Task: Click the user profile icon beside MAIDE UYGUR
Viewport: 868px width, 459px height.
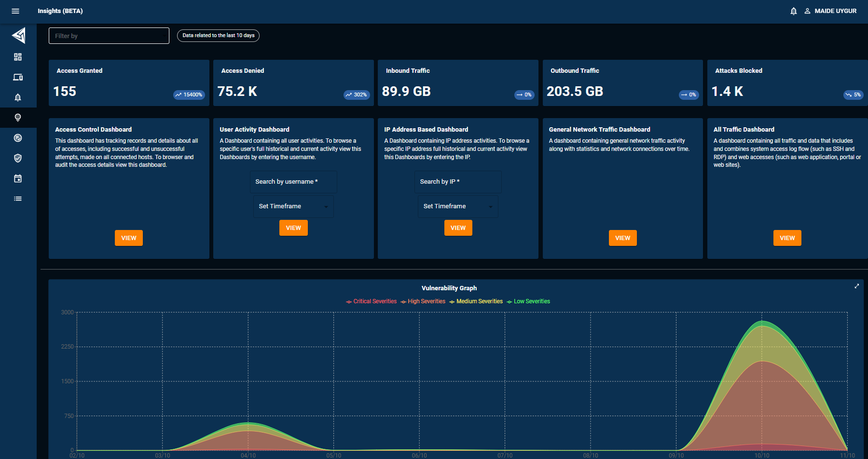Action: click(807, 11)
